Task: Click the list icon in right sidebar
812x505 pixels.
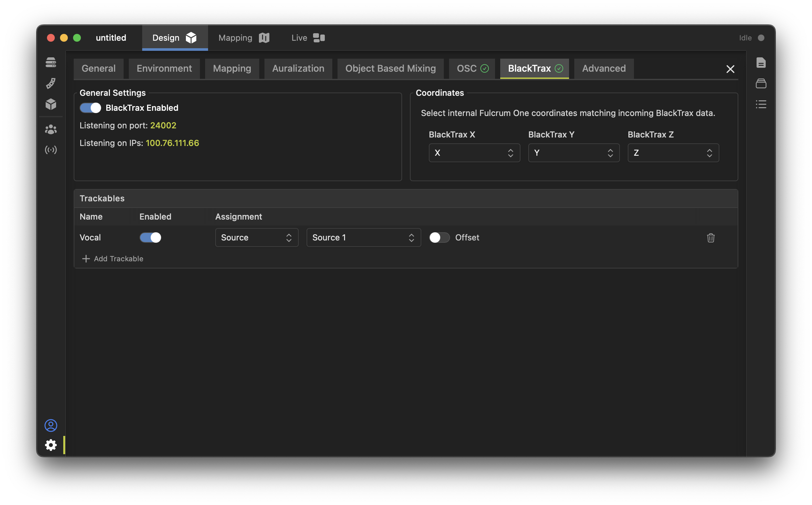Action: [x=761, y=104]
